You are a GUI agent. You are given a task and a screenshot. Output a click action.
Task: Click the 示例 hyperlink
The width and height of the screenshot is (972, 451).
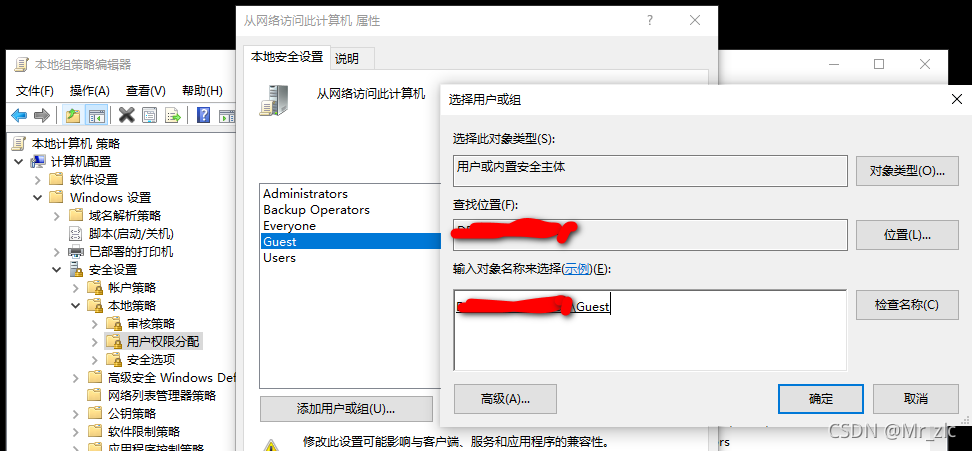(x=577, y=269)
